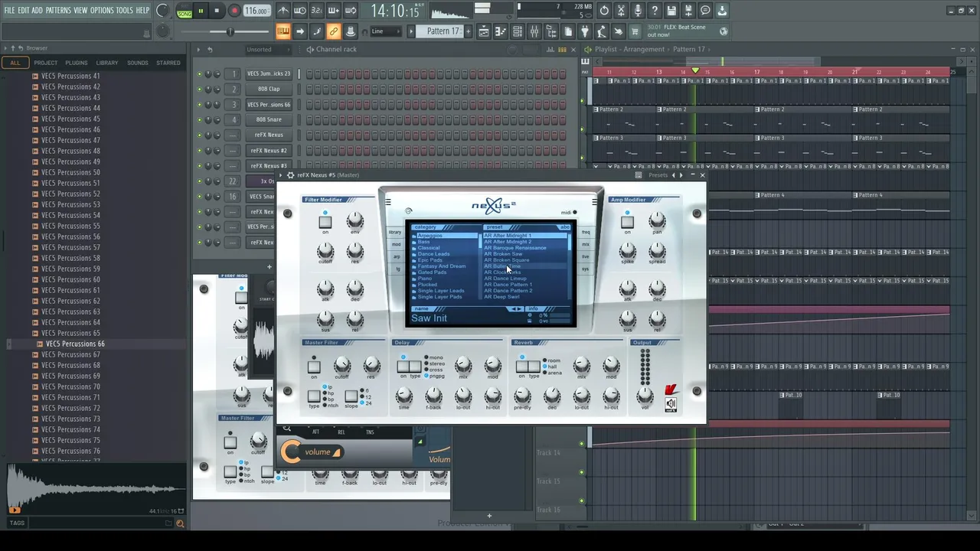Image resolution: width=980 pixels, height=551 pixels.
Task: Toggle Master Filter on button in Nexus #5
Action: (x=313, y=367)
